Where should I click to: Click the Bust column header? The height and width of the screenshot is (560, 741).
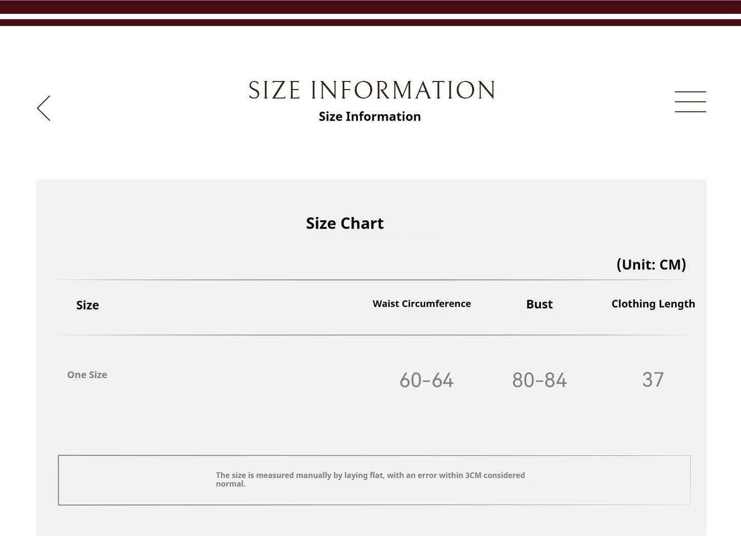[x=539, y=304]
